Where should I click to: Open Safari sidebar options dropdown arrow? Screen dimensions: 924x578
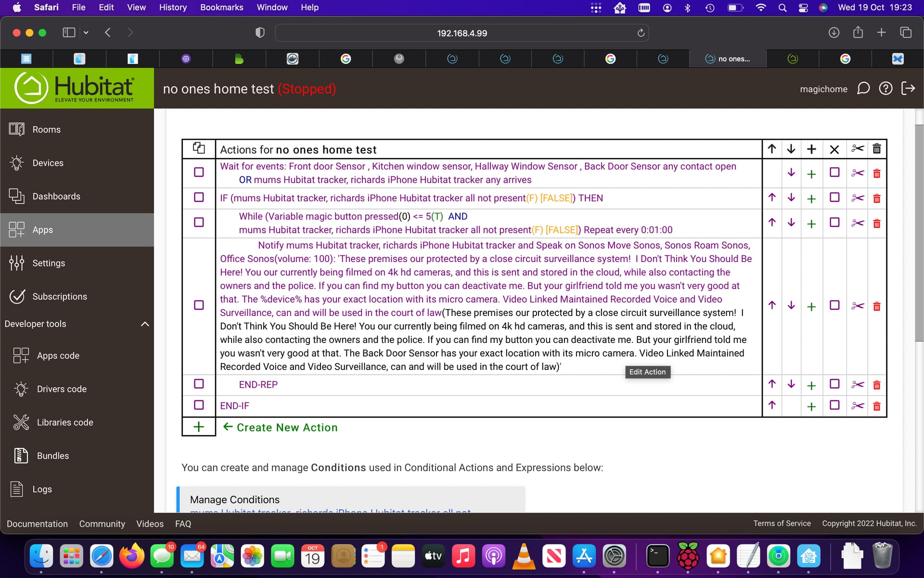click(86, 33)
